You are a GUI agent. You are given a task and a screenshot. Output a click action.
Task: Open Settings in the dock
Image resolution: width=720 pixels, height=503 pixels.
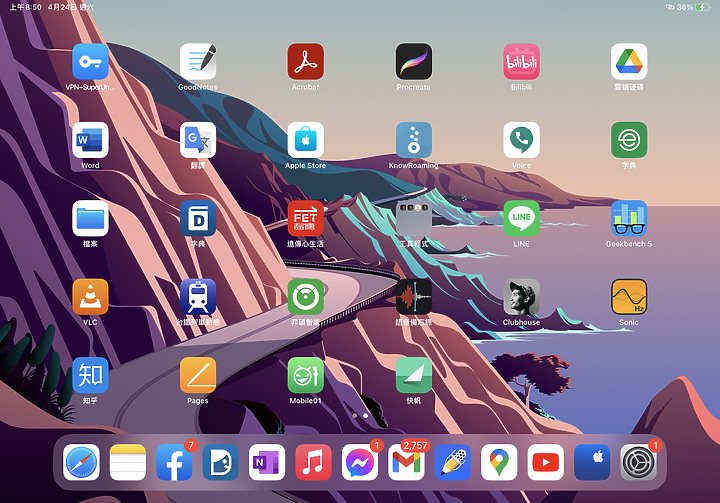pos(638,462)
